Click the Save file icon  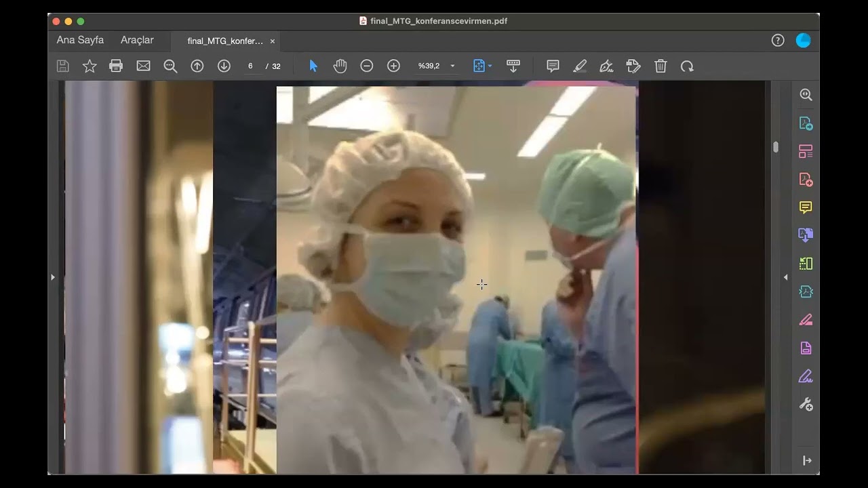(62, 66)
